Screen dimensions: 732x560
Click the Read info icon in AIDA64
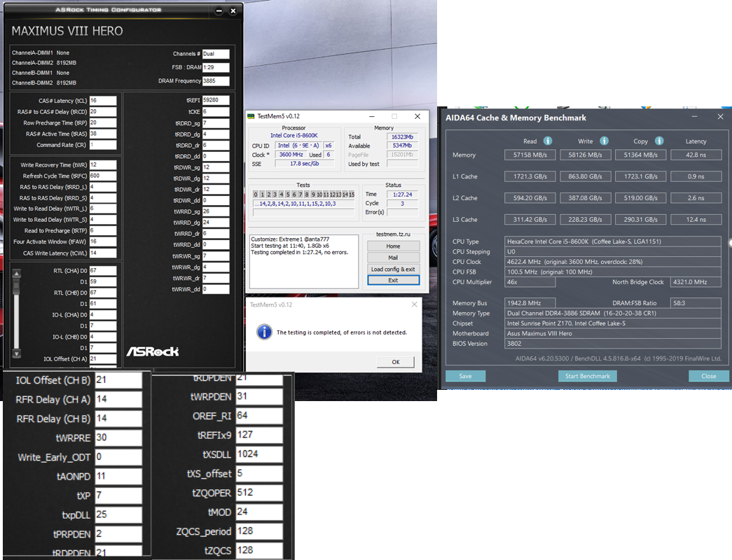pyautogui.click(x=548, y=141)
